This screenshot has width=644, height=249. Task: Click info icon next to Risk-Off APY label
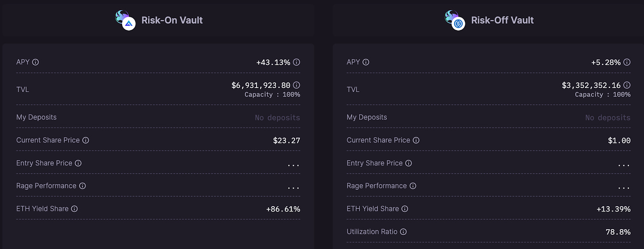pos(366,62)
